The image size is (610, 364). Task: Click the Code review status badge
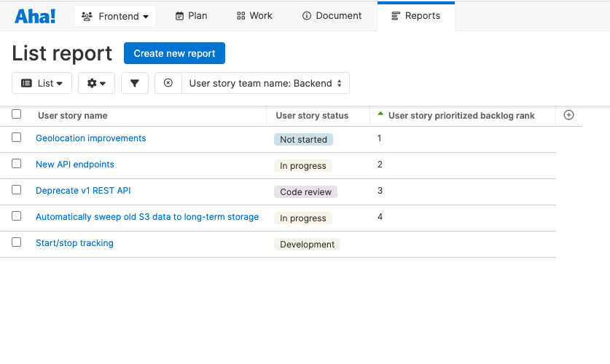click(x=306, y=192)
